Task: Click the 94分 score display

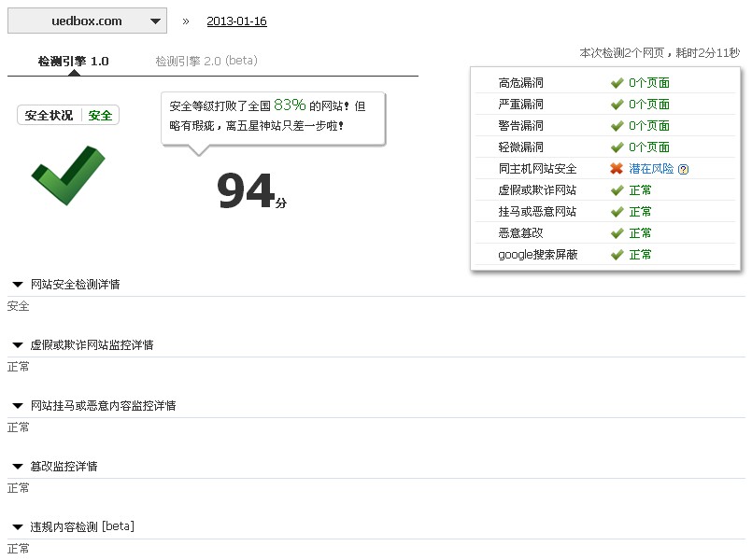Action: pos(250,191)
